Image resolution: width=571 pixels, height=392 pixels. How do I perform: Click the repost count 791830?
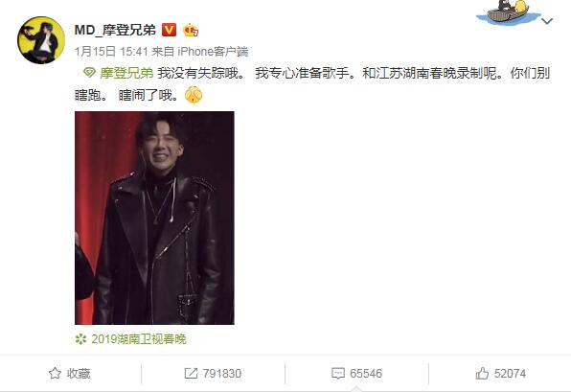[221, 374]
